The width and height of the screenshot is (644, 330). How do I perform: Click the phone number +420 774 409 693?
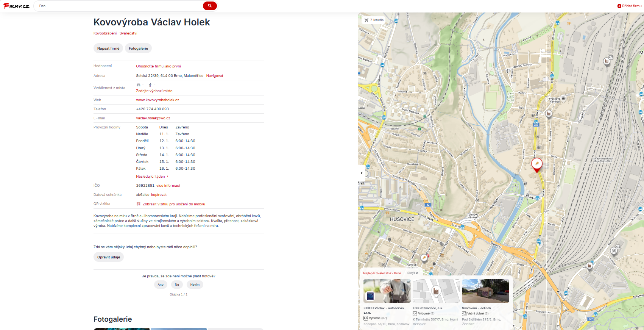153,109
